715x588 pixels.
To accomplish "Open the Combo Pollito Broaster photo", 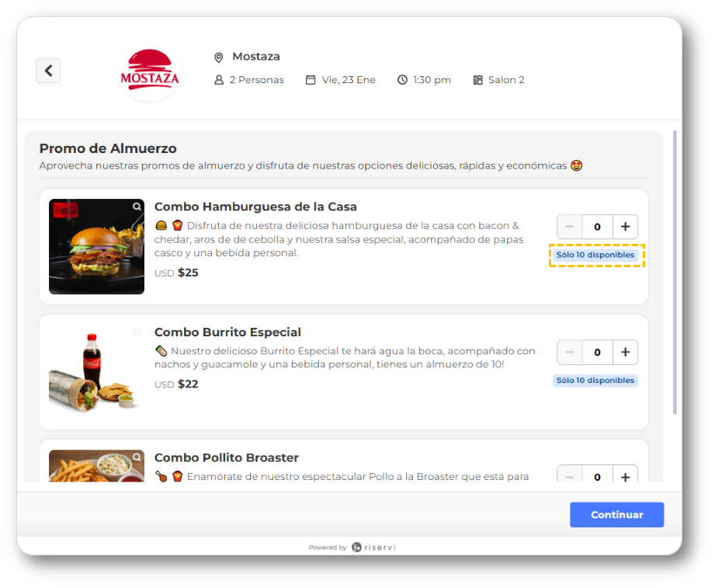I will pos(97,466).
